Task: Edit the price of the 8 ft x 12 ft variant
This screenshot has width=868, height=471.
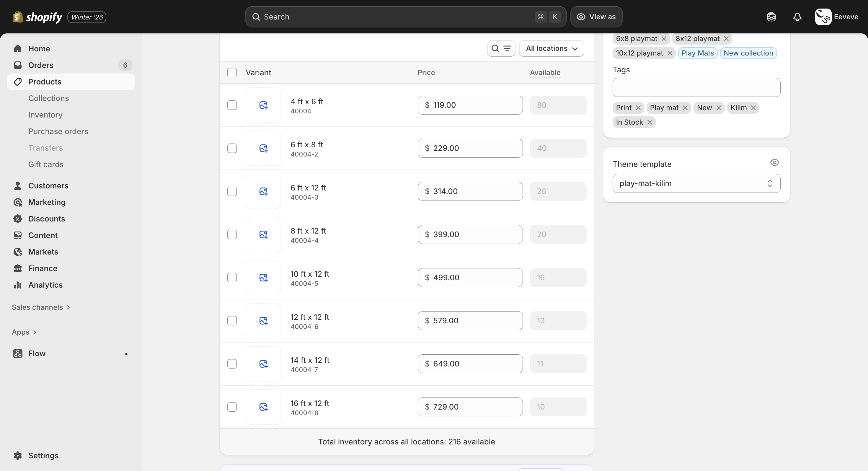Action: (x=470, y=234)
